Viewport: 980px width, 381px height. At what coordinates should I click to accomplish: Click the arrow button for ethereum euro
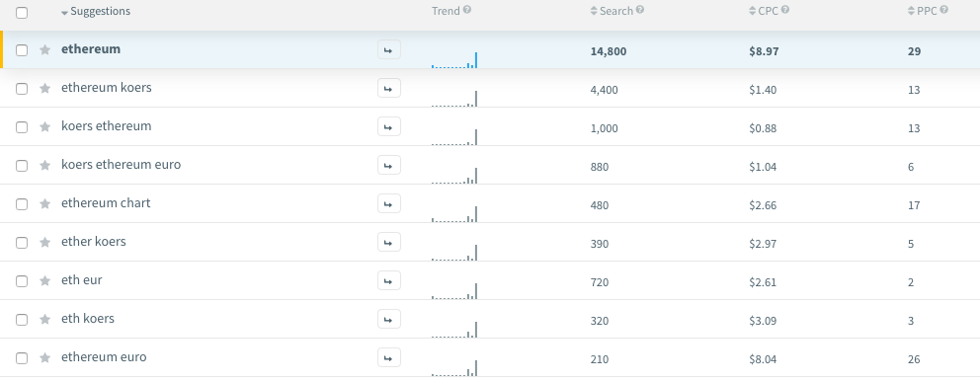click(389, 358)
